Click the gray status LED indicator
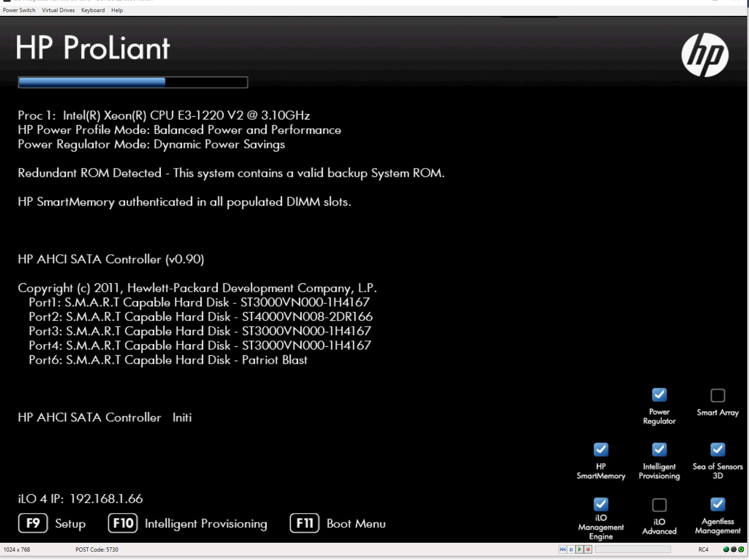The height and width of the screenshot is (560, 749). pos(734,549)
